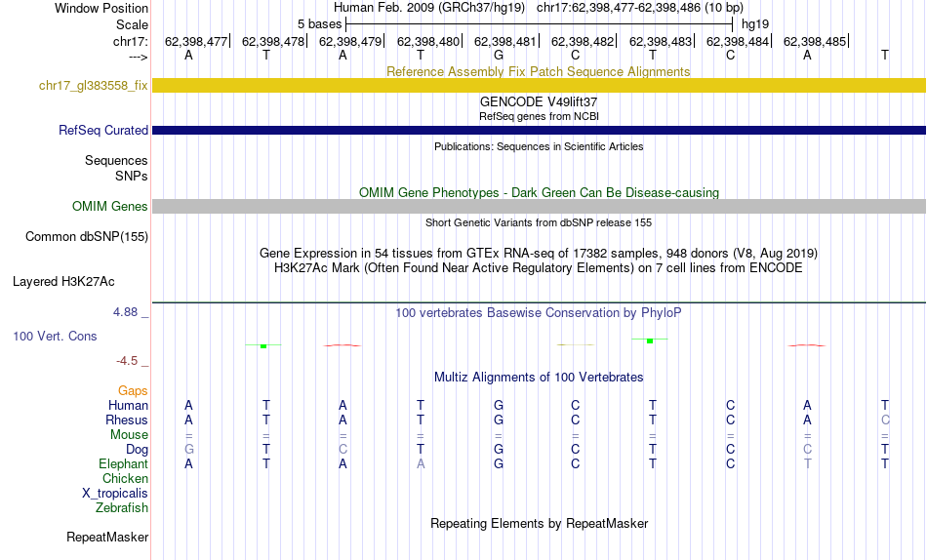927x560 pixels.
Task: Click Short Genetic Variants from dbSNP release 155
Action: point(539,223)
